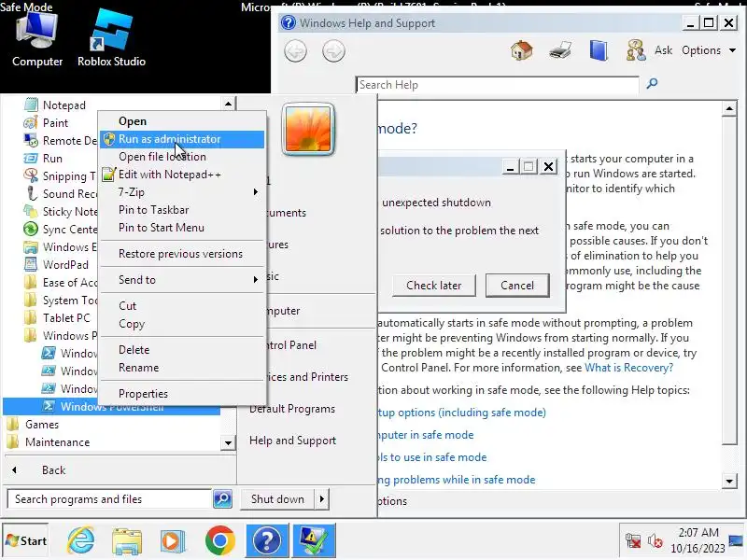Click the Ask button in Help toolbar
The image size is (747, 560).
click(663, 50)
